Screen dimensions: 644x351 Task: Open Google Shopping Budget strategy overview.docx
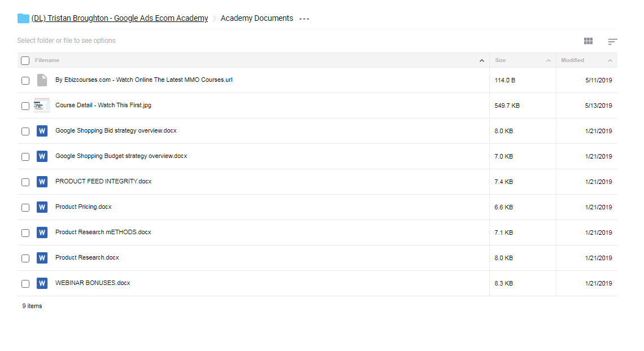click(x=121, y=156)
